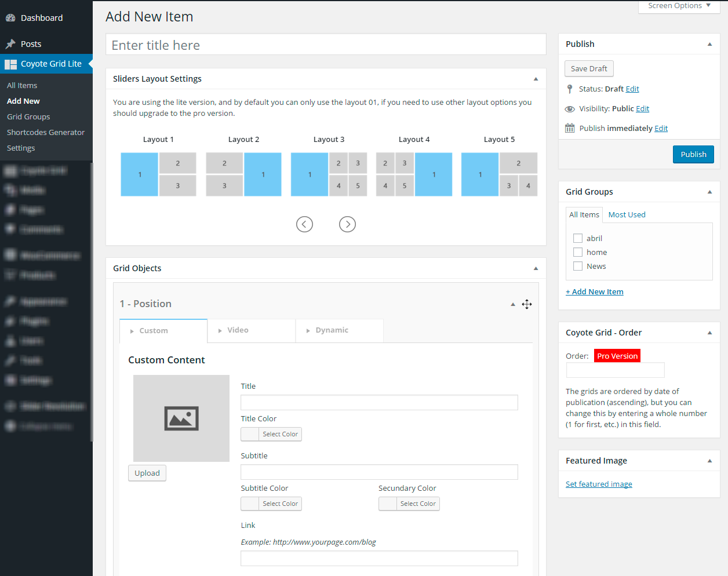
Task: Click the Dashboard icon in sidebar
Action: tap(10, 18)
